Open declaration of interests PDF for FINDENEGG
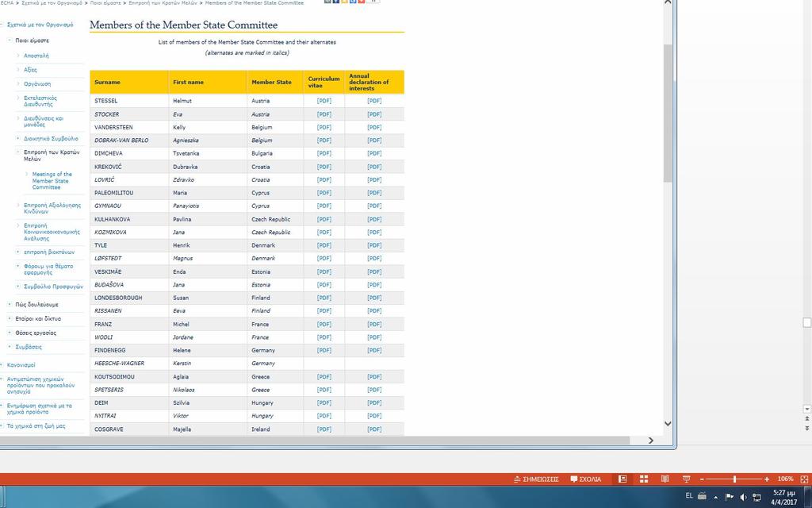Screen dimensions: 812x508 (x=374, y=350)
